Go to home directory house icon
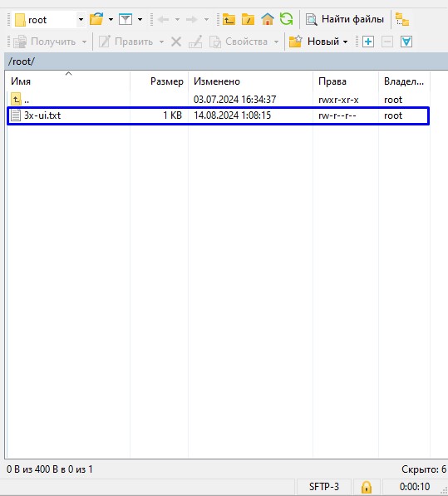 pos(268,19)
